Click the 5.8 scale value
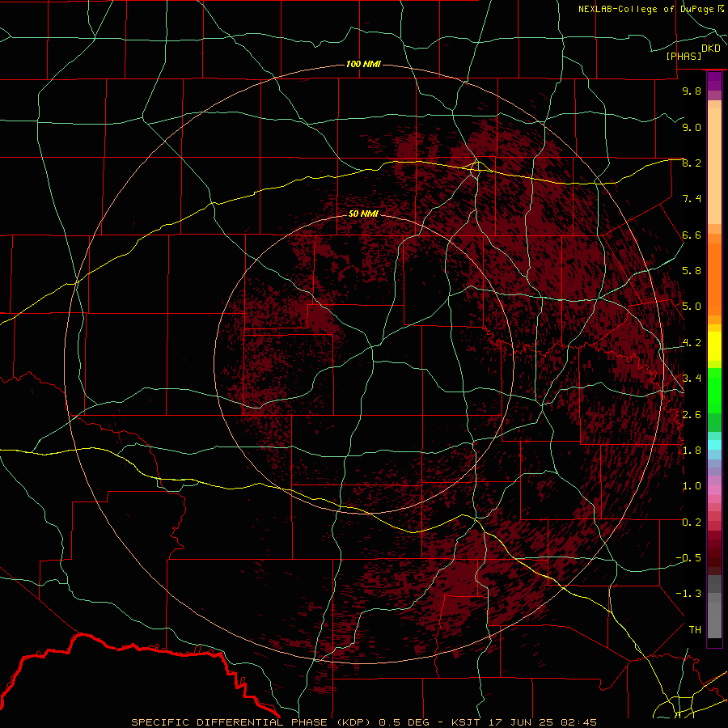 coord(692,271)
